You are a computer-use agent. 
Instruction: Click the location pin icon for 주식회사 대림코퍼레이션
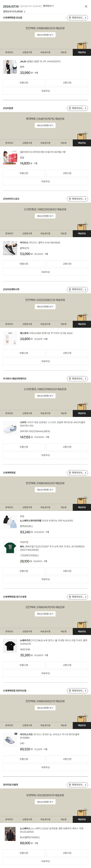(70, 379)
